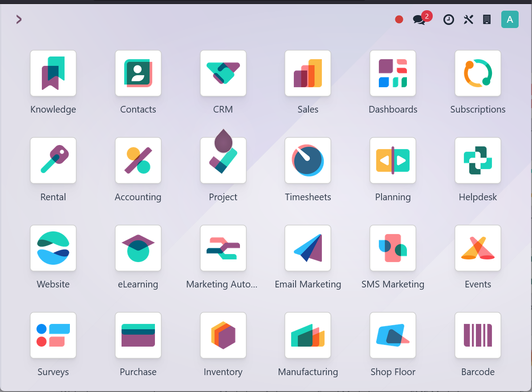532x392 pixels.
Task: Open the Timesheets app icon
Action: [308, 161]
